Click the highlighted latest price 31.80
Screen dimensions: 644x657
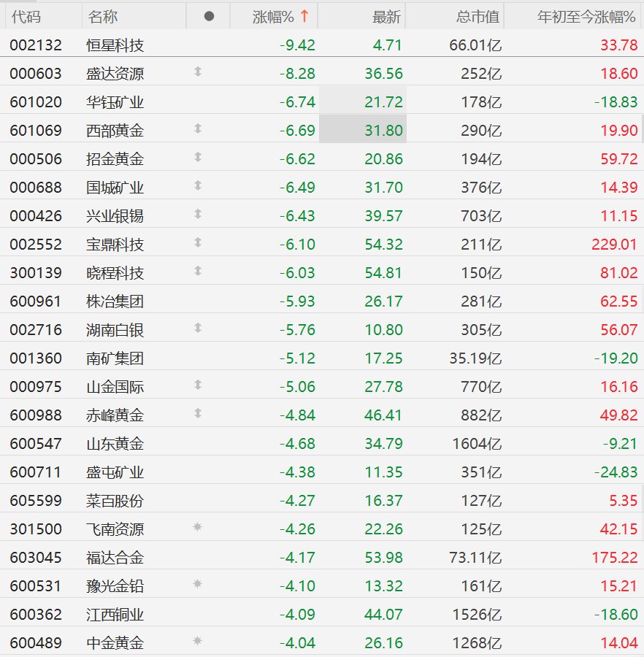pos(383,131)
